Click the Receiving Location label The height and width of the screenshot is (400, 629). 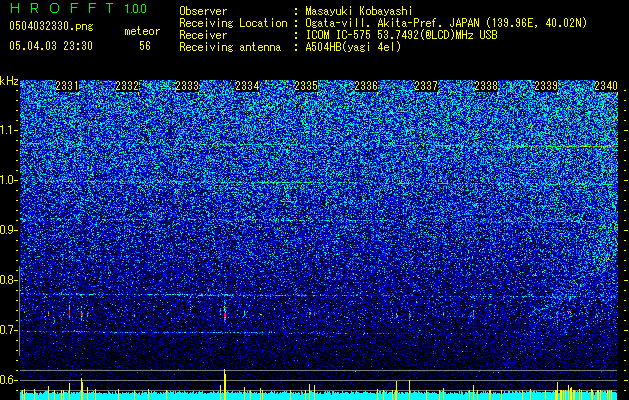tap(233, 23)
